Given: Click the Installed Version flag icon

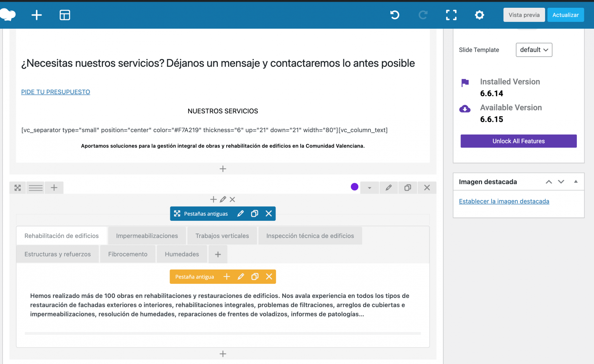Looking at the screenshot, I should point(465,83).
